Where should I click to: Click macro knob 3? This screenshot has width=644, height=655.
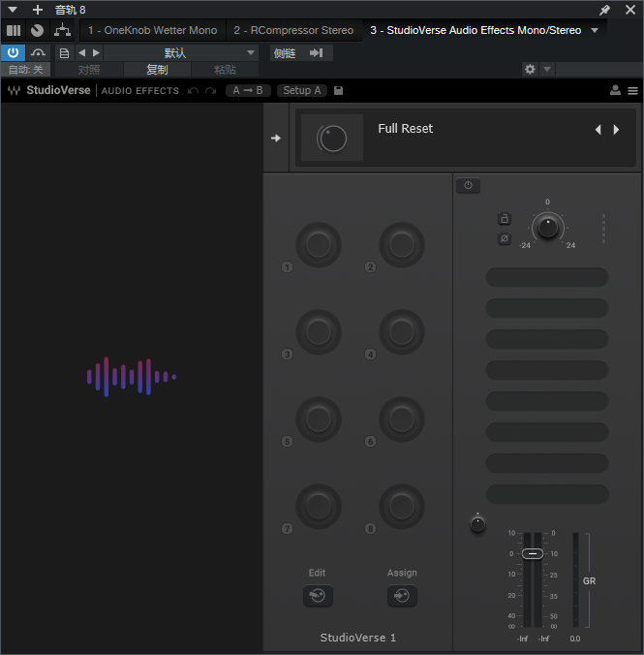[x=319, y=332]
